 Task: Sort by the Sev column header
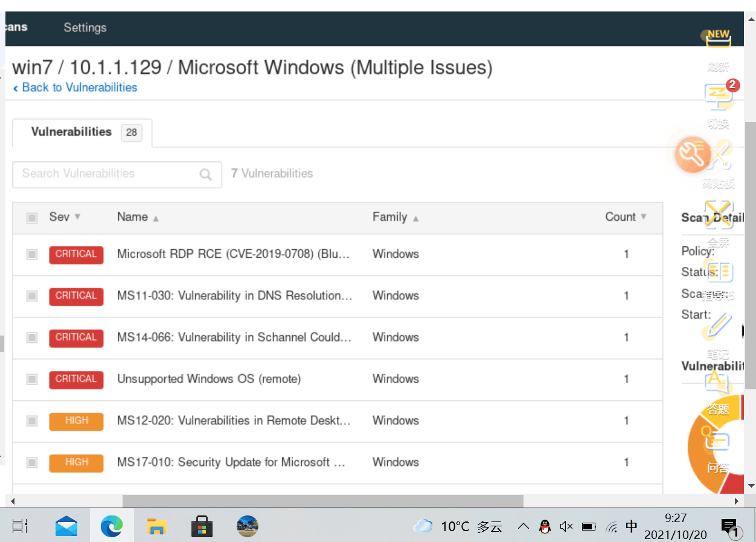(x=65, y=217)
